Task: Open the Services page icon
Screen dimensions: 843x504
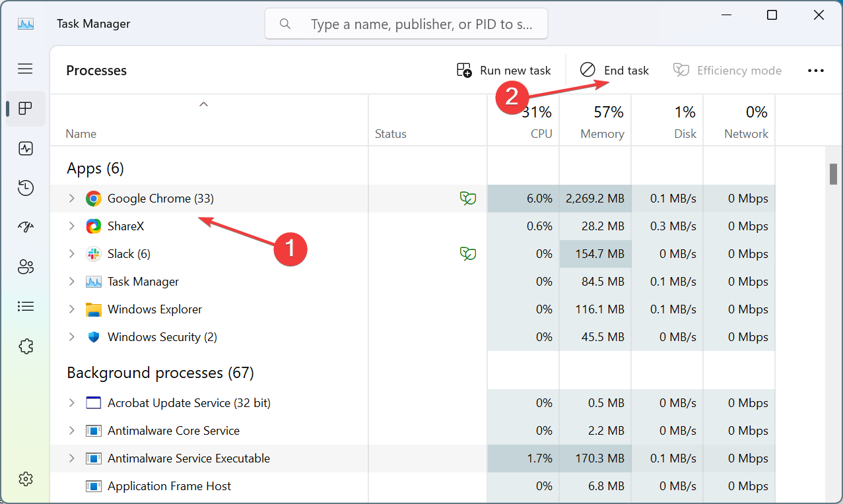Action: tap(26, 346)
